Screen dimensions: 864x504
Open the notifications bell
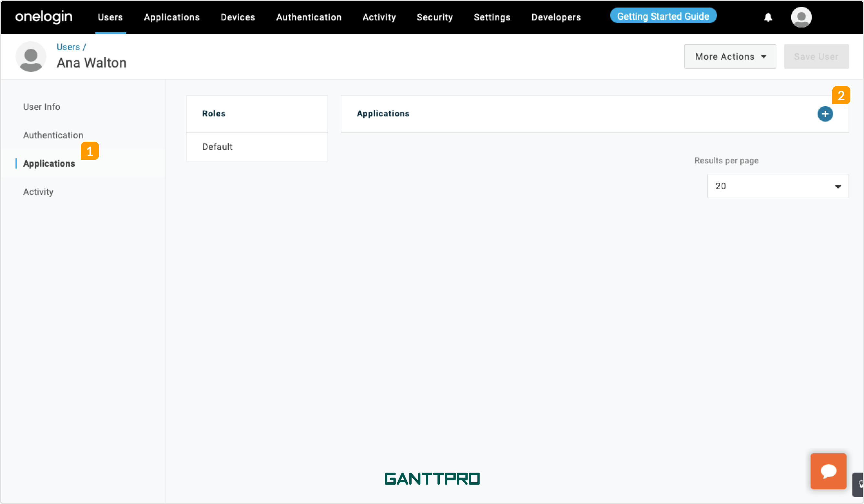(x=768, y=17)
